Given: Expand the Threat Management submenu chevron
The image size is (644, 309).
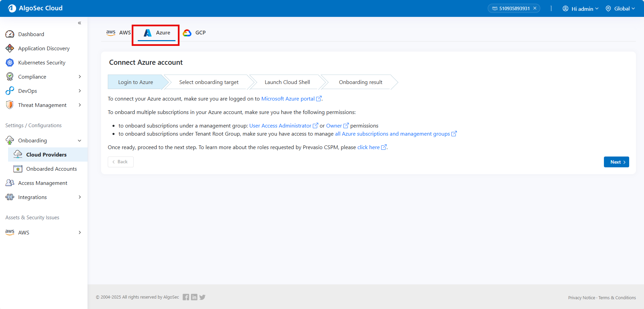Looking at the screenshot, I should tap(80, 105).
